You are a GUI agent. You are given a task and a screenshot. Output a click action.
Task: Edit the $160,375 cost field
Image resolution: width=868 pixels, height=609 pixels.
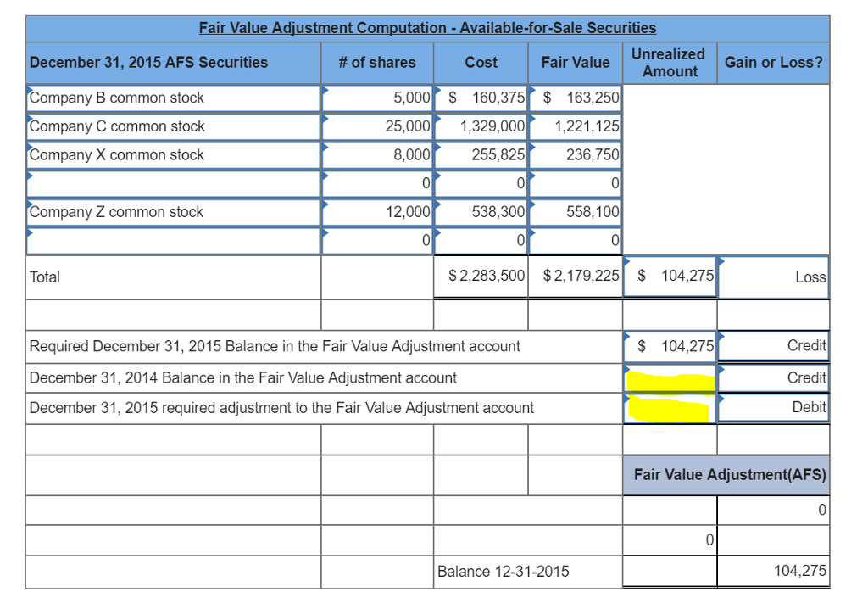pyautogui.click(x=481, y=98)
